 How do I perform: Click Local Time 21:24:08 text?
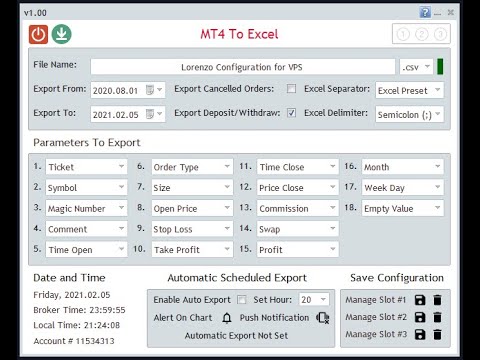click(76, 325)
